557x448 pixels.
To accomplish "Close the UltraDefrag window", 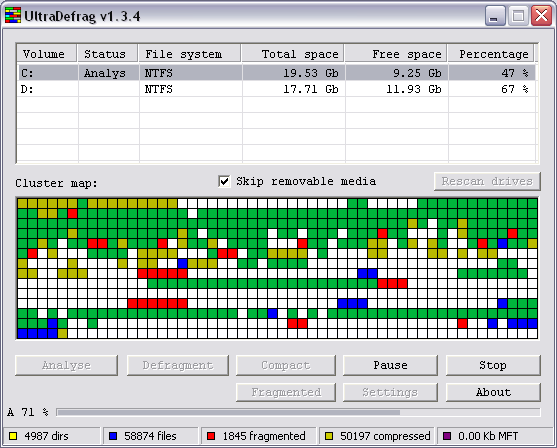I will [x=541, y=16].
